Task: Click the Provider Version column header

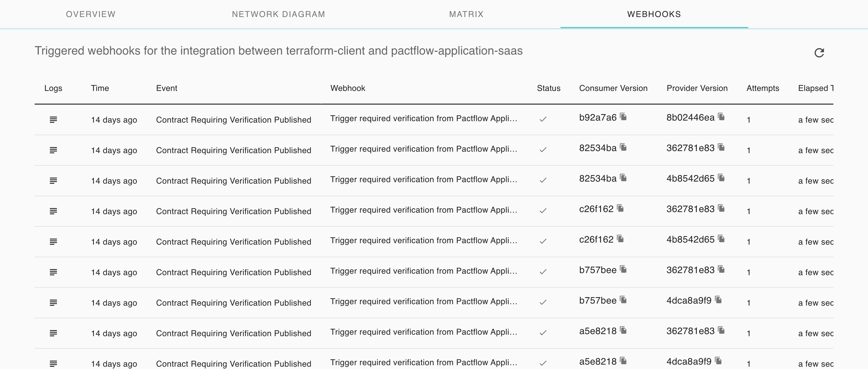Action: tap(697, 88)
